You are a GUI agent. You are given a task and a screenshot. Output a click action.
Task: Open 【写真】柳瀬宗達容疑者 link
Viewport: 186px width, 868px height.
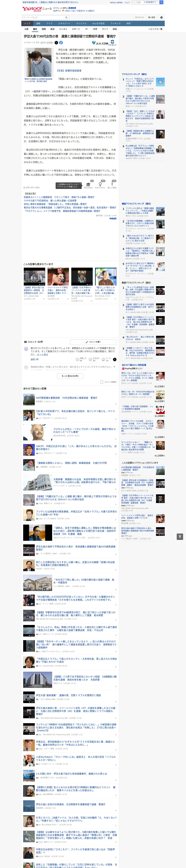tap(69, 71)
